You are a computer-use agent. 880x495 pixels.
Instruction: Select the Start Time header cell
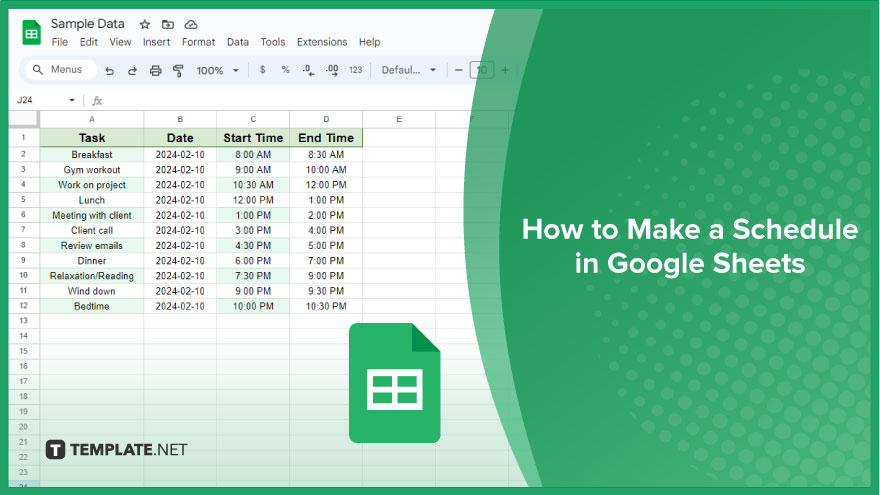click(253, 138)
